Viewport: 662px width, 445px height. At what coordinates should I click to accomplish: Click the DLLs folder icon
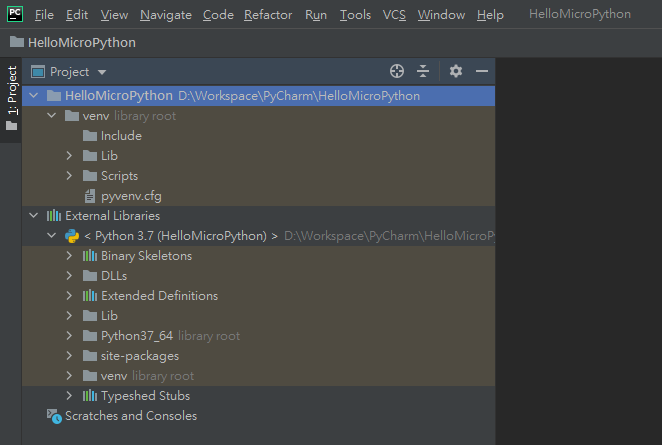point(90,276)
